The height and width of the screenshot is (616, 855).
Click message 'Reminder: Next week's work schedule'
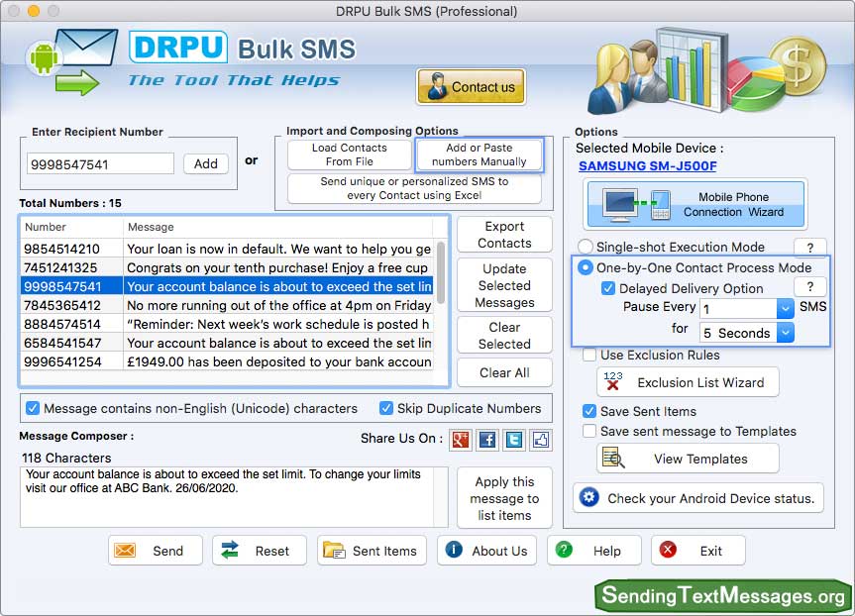(x=277, y=324)
